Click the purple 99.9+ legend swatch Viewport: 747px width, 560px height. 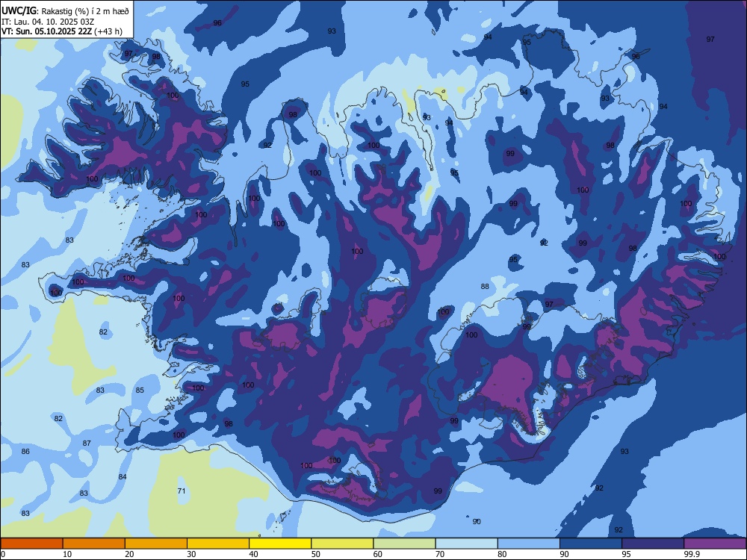(715, 544)
